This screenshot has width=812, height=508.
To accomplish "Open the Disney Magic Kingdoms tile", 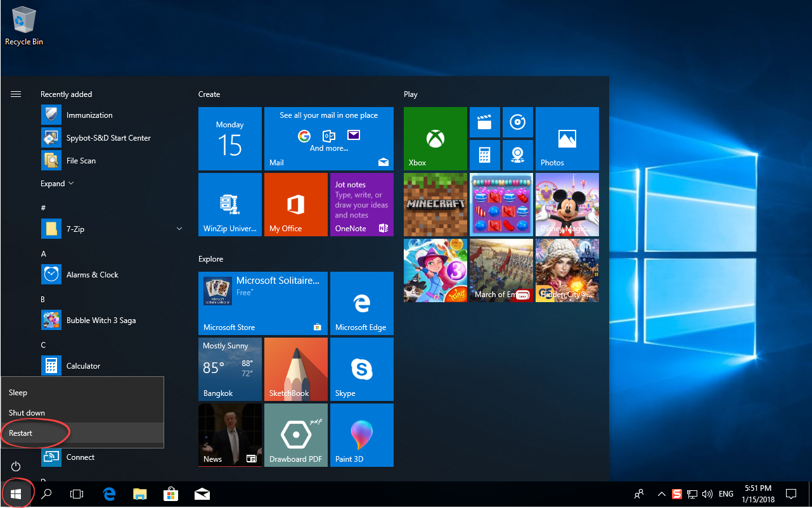I will click(x=567, y=205).
